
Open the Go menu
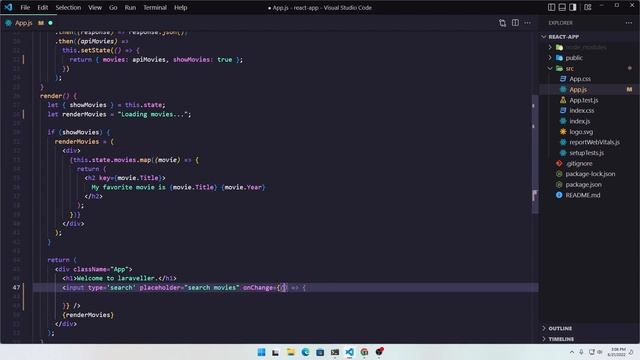click(113, 7)
